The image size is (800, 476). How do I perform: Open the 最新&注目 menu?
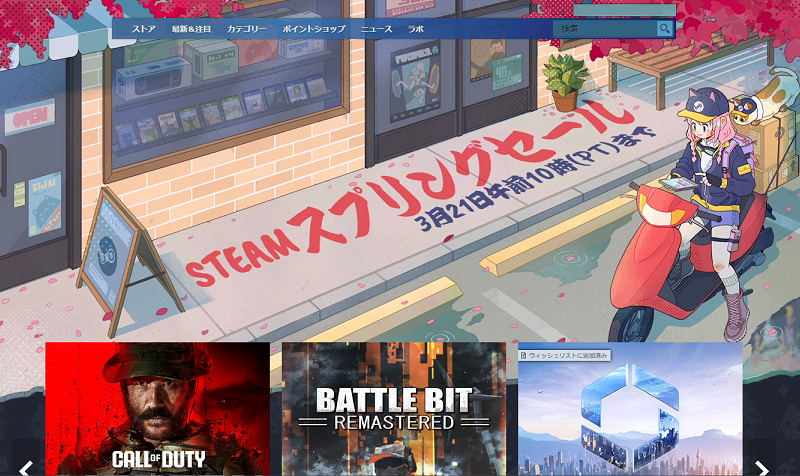coord(191,29)
